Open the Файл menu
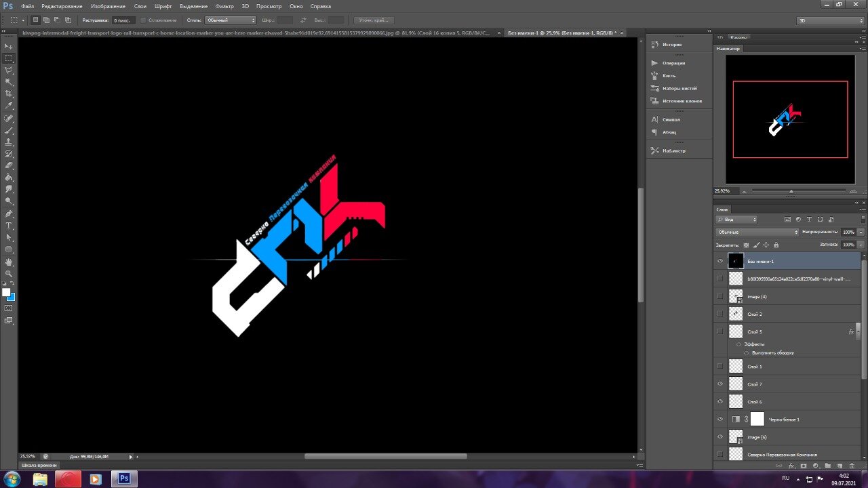Screen dimensions: 868x488 point(27,6)
